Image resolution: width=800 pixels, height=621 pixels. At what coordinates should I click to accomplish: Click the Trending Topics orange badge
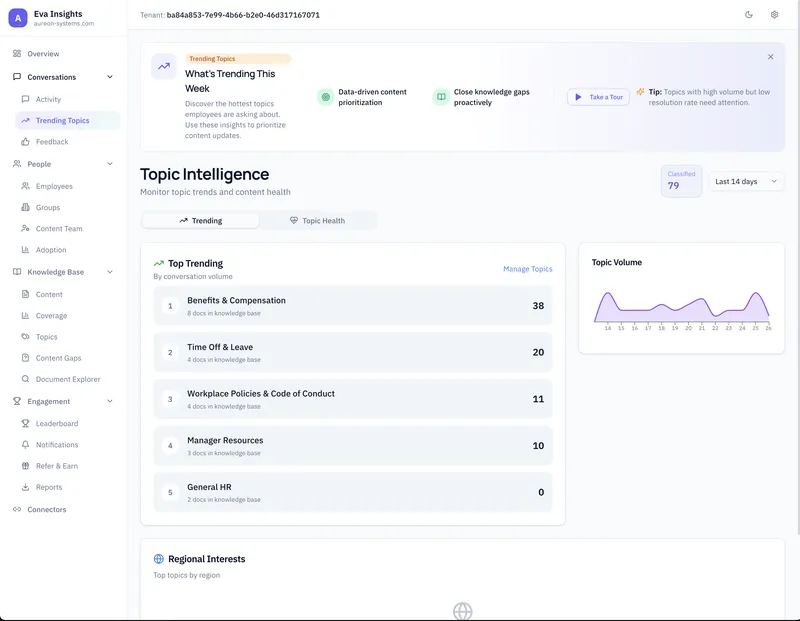[238, 59]
